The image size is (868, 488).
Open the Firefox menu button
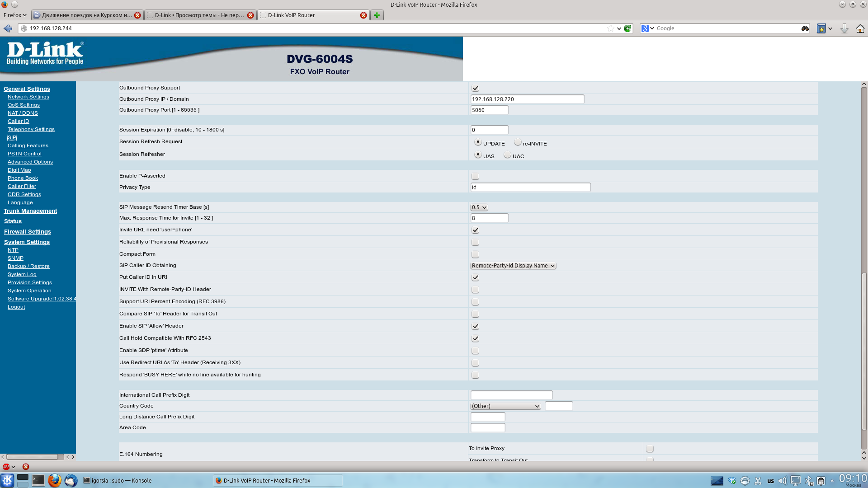(x=15, y=15)
